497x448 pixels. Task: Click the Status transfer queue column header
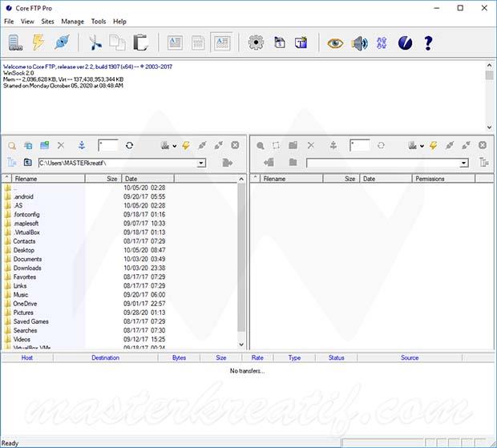click(x=337, y=357)
